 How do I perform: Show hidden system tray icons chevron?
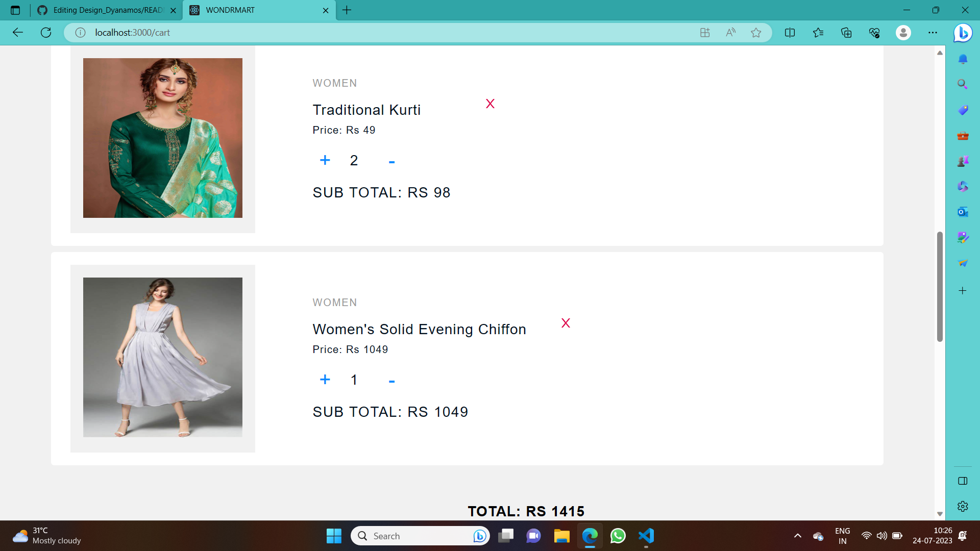(x=798, y=536)
